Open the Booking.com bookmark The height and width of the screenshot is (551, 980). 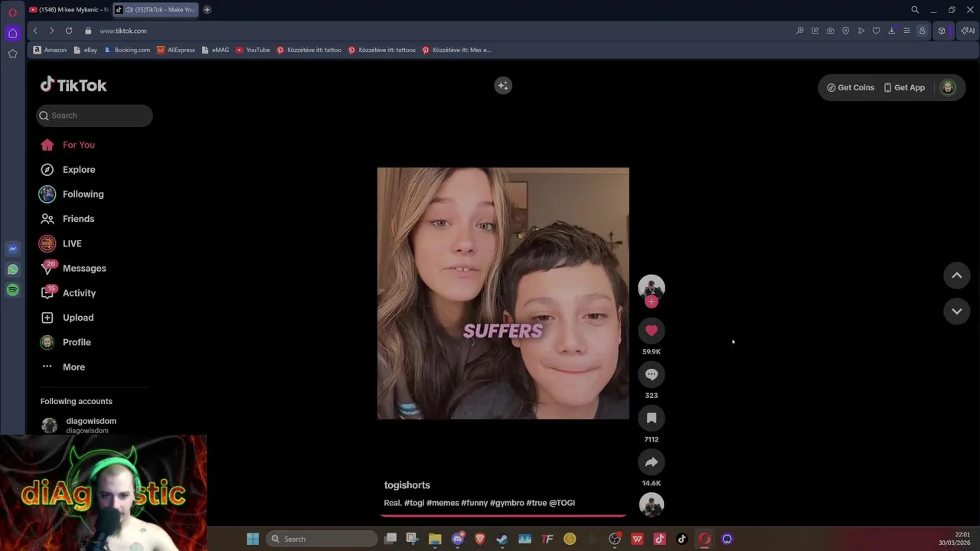127,50
